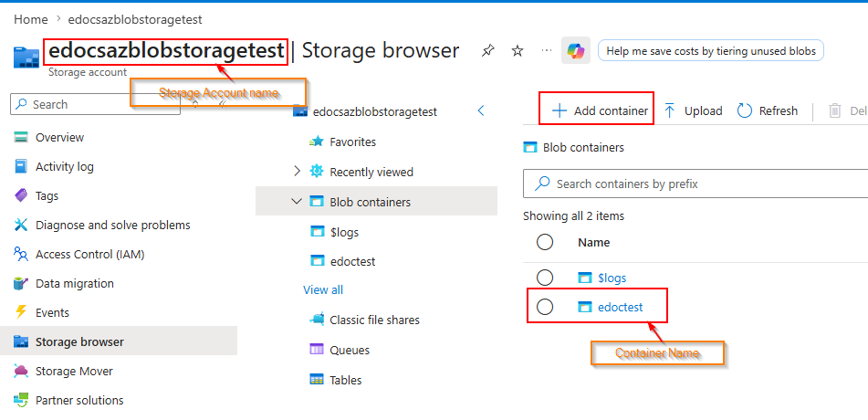The width and height of the screenshot is (868, 420).
Task: Click the Recently viewed gear icon
Action: 316,172
